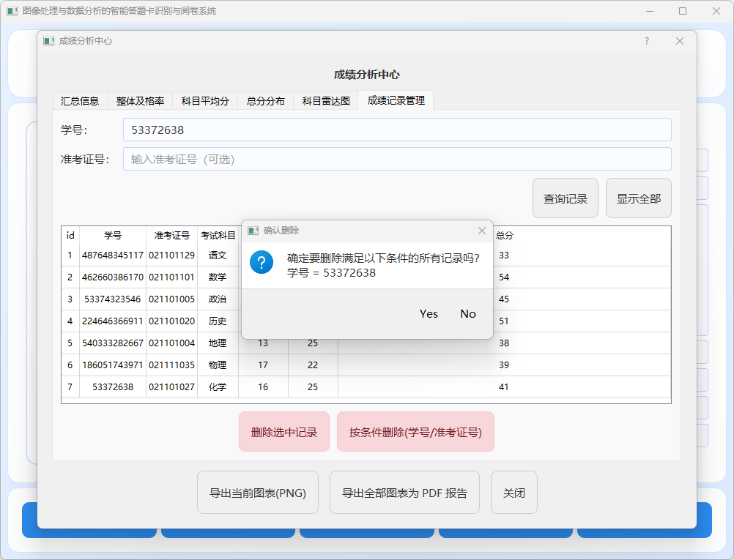Click Yes to confirm deletion
Viewport: 734px width, 560px height.
click(x=429, y=314)
